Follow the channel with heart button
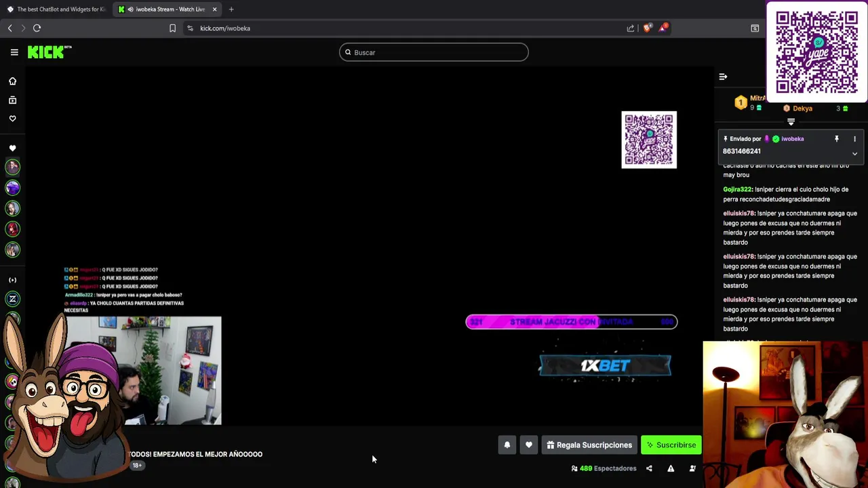The image size is (868, 488). click(x=529, y=445)
